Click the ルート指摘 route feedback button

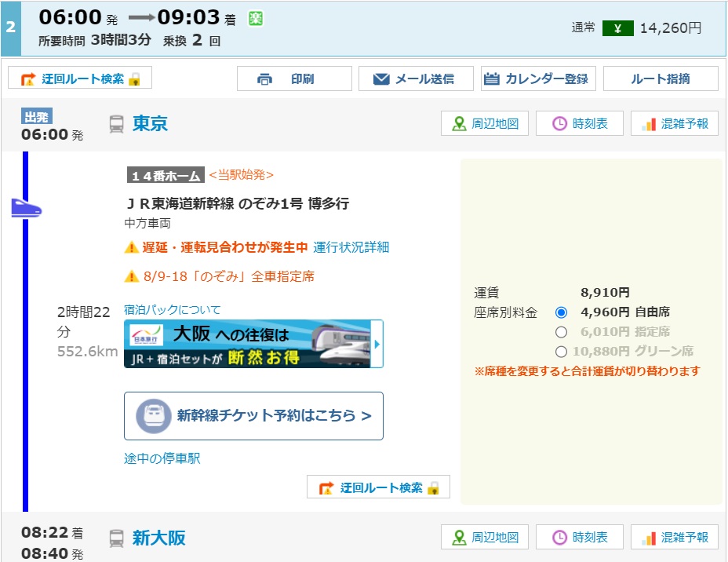tap(661, 78)
